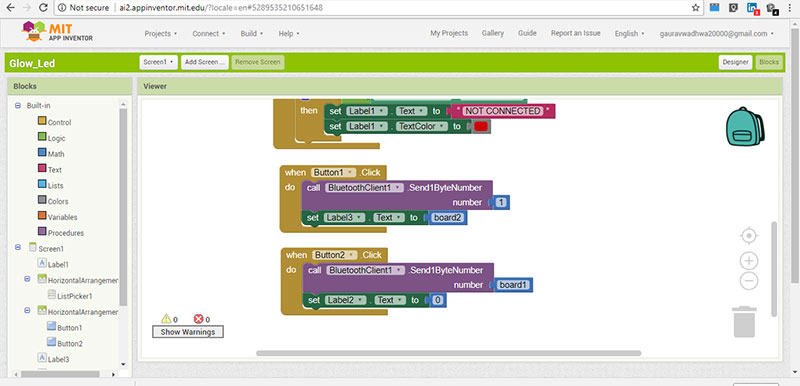Open Button2 dropdown in Click event block
Screen dimensions: 800x386
coord(335,255)
